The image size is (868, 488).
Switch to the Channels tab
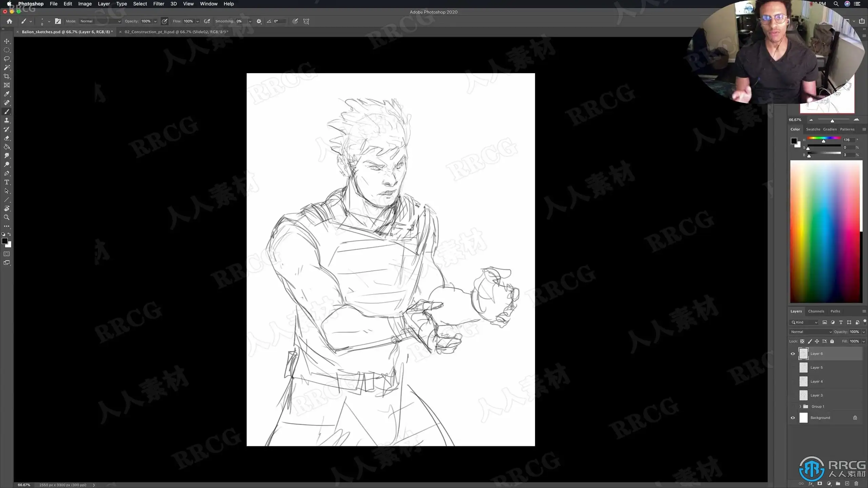[816, 311]
